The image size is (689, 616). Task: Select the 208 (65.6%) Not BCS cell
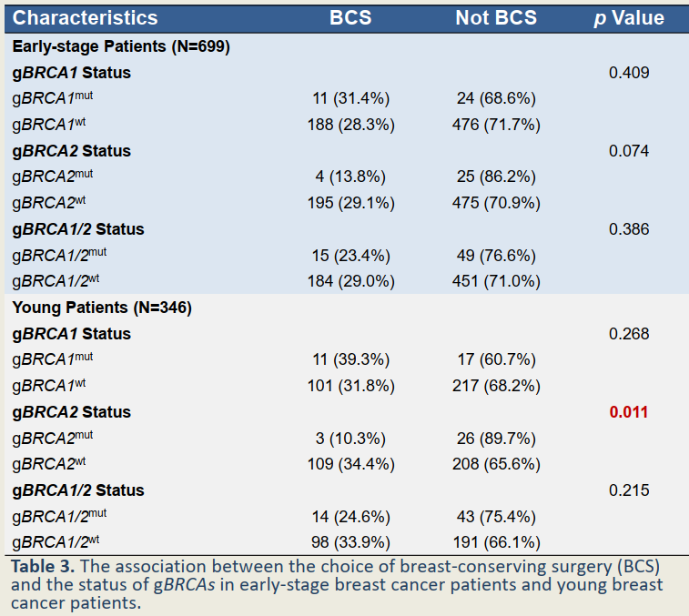(x=495, y=464)
